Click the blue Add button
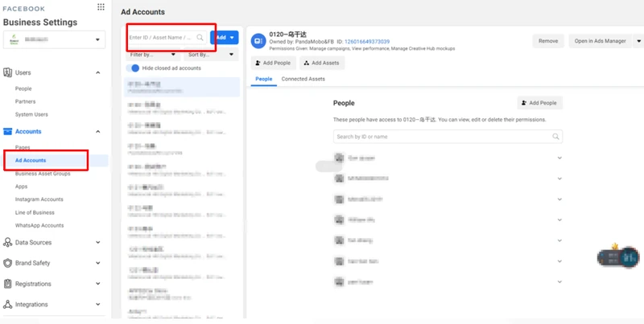Image resolution: width=644 pixels, height=324 pixels. [225, 37]
